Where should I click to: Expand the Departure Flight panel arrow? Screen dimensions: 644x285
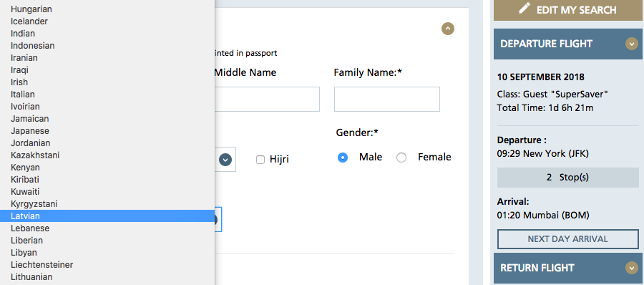tap(632, 44)
